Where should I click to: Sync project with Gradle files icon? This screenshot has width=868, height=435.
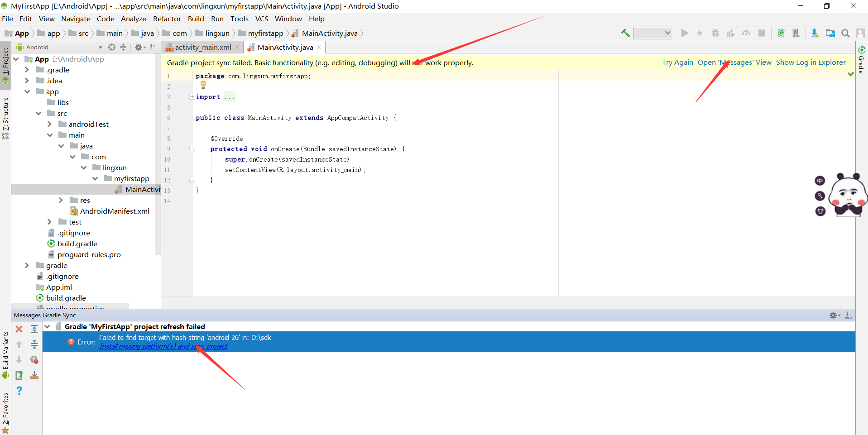coord(781,33)
